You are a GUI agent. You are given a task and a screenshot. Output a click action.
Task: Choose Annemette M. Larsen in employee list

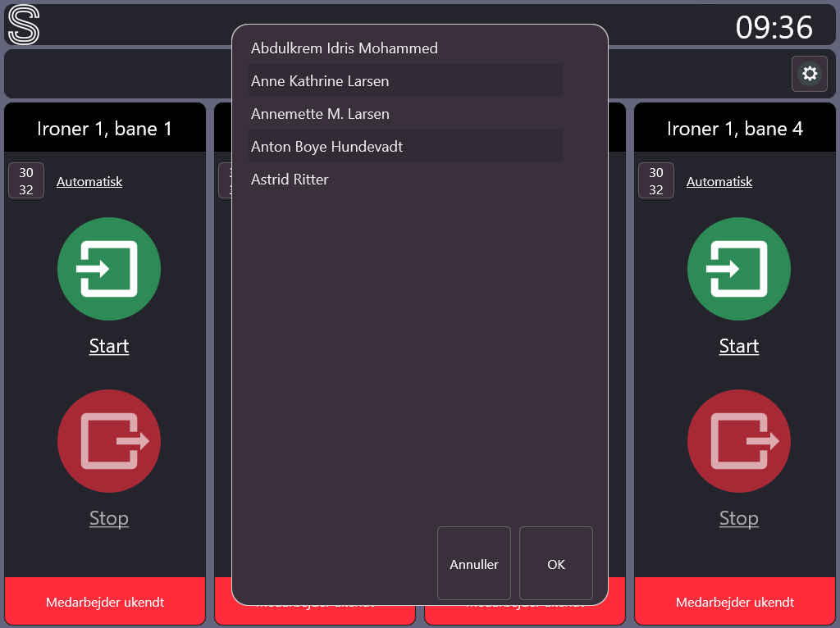(x=320, y=114)
